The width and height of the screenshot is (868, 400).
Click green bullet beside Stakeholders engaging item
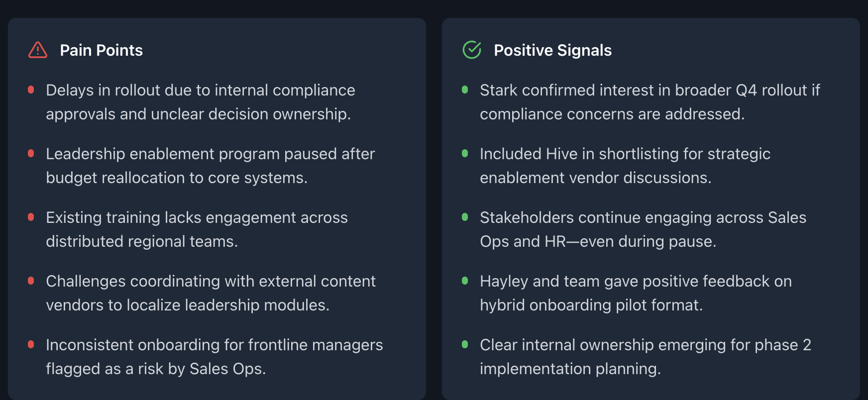(465, 217)
